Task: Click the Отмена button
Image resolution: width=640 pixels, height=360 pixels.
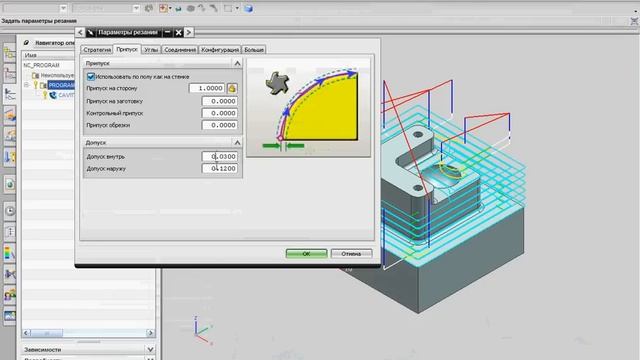Action: point(351,253)
